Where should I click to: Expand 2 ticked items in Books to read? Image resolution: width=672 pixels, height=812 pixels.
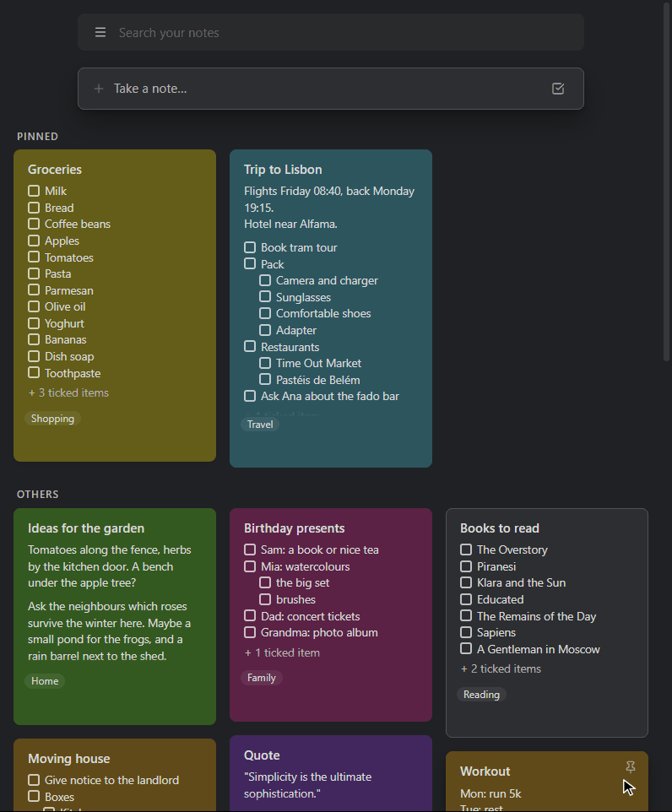(x=501, y=669)
